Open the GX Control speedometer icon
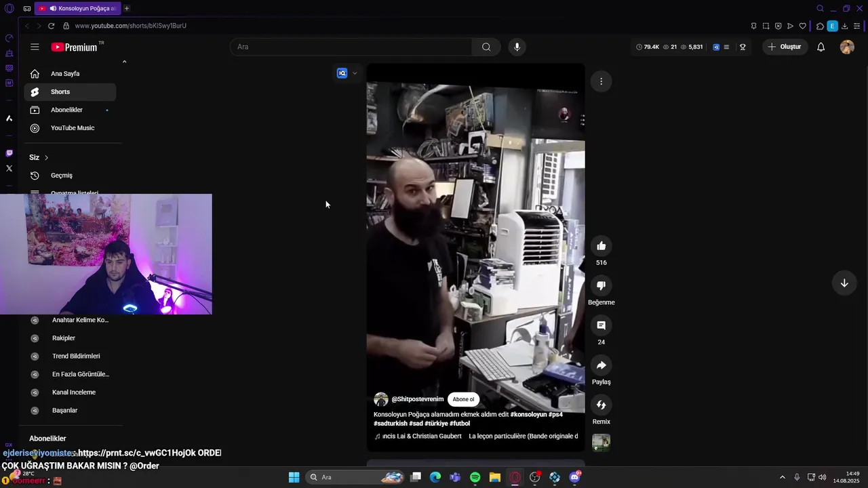This screenshot has width=868, height=488. coord(9,38)
